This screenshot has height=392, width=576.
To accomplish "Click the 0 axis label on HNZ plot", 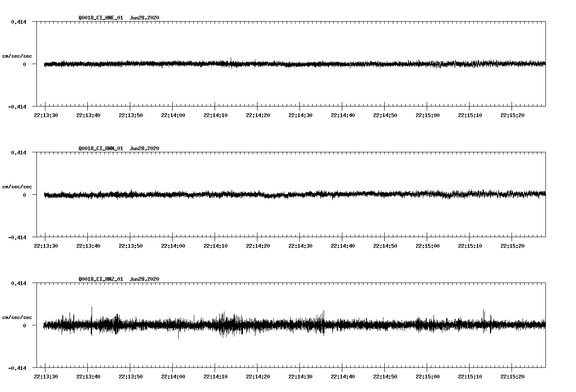I will click(25, 325).
